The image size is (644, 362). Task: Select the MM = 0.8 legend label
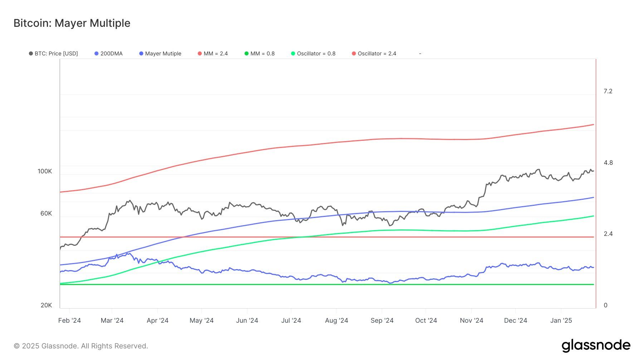click(262, 53)
